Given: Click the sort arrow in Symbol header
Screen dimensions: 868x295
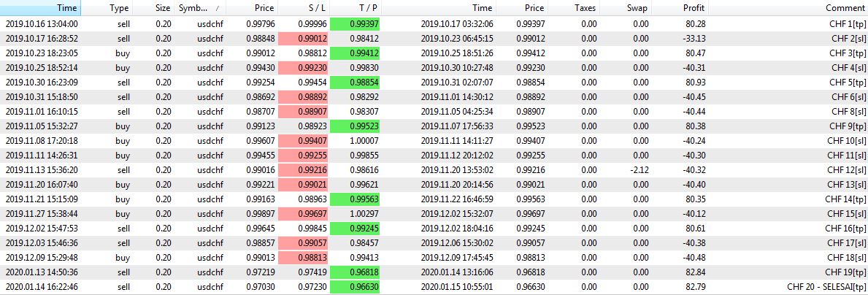Looking at the screenshot, I should (x=217, y=8).
